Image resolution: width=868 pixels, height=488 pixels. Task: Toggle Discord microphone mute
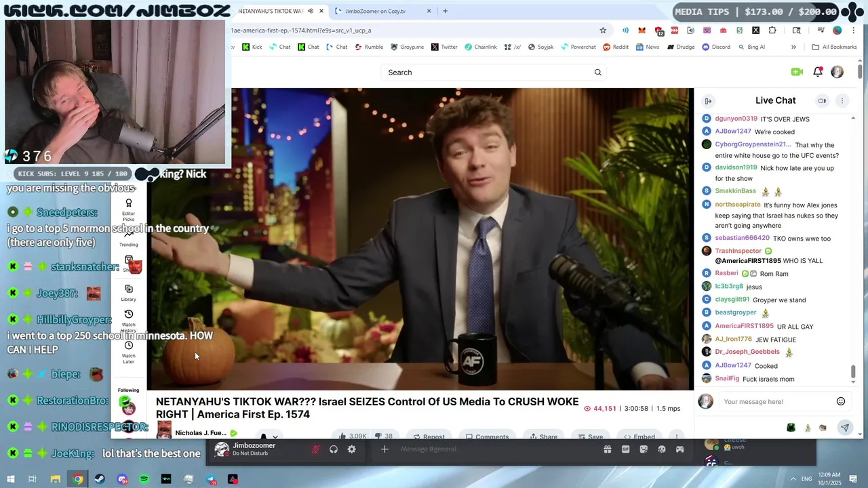click(315, 449)
